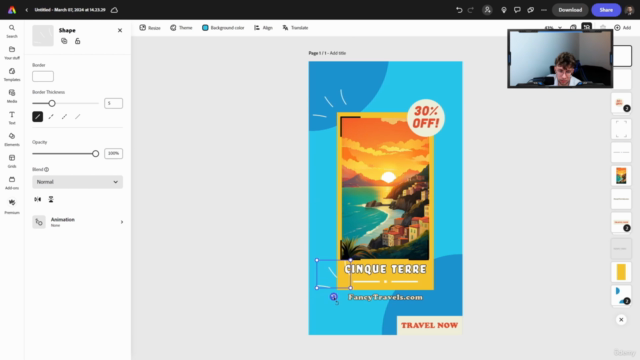Flip the shape horizontally
This screenshot has height=360, width=640.
(x=38, y=199)
